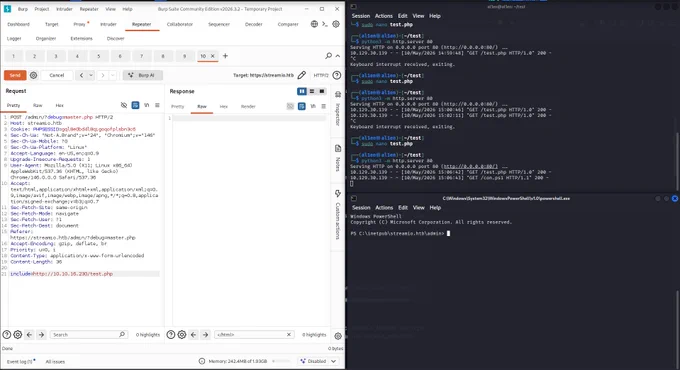The height and width of the screenshot is (370, 680).
Task: Open request search settings gear
Action: (18, 334)
